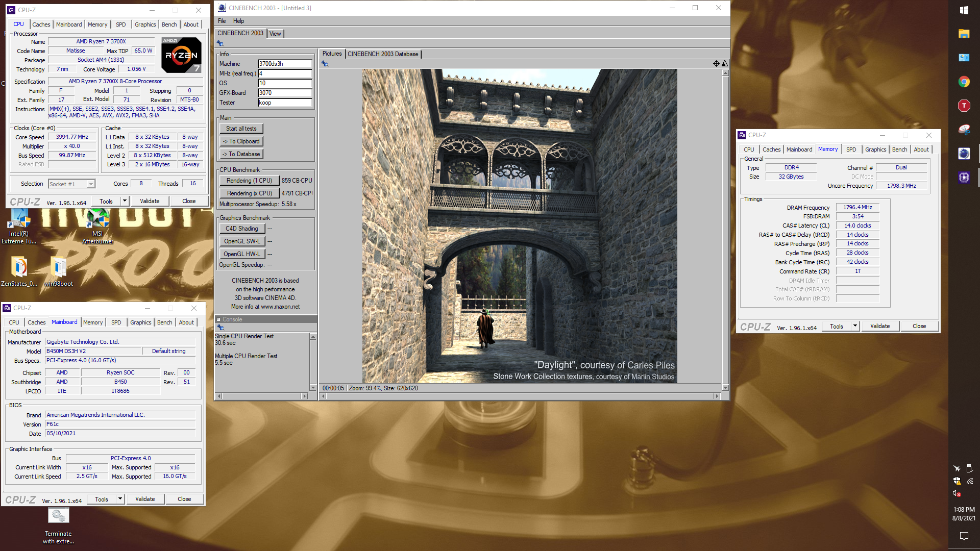Click the move arrows icon above render
The height and width of the screenshot is (551, 980).
(x=716, y=64)
